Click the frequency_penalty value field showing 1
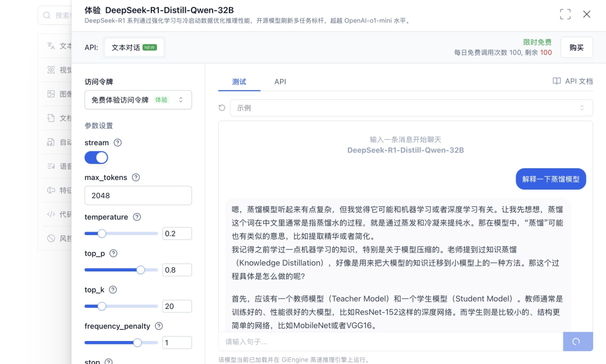The image size is (606, 364). click(177, 342)
